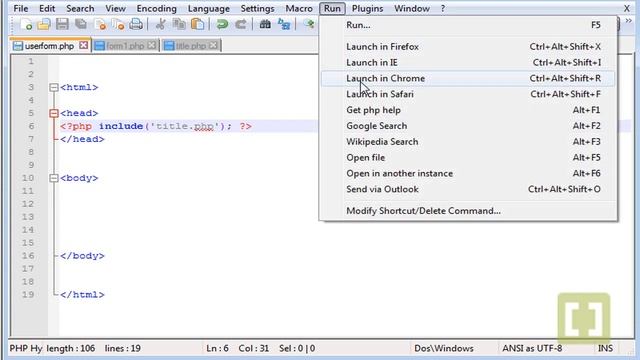Click the length : 106 status entry
This screenshot has height=360, width=640.
(x=71, y=349)
